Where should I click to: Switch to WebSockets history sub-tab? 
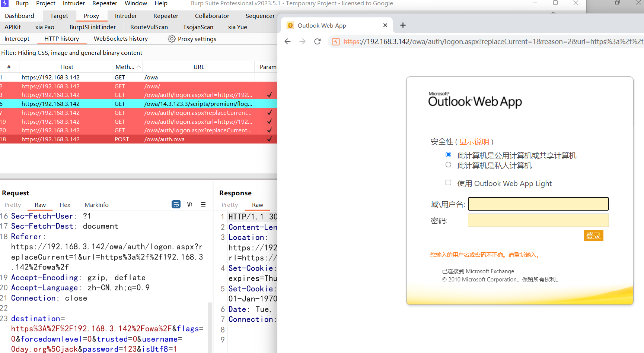tap(121, 39)
